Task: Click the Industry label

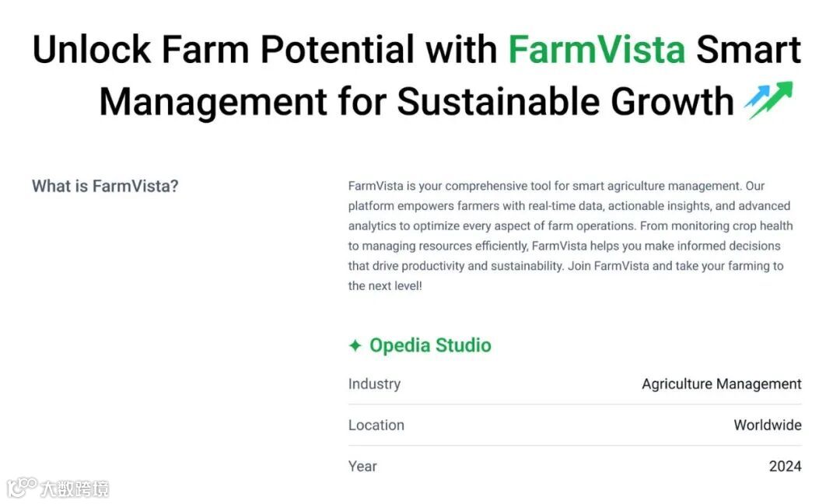Action: (374, 384)
